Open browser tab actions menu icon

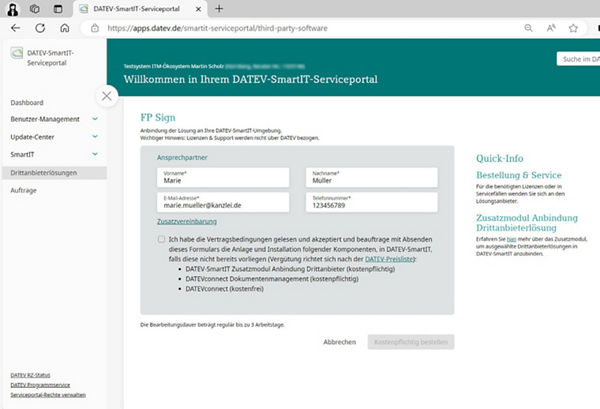59,8
